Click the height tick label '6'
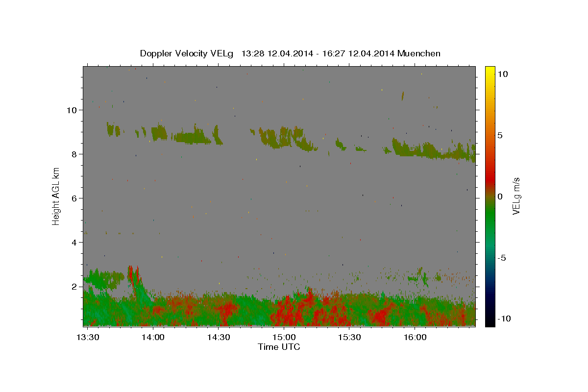This screenshot has height=392, width=588. (x=74, y=198)
